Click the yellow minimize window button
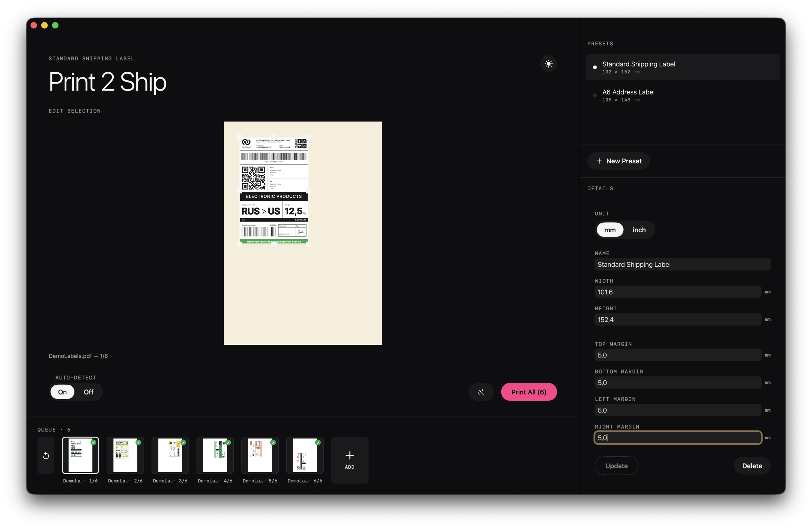This screenshot has width=812, height=529. pyautogui.click(x=44, y=26)
